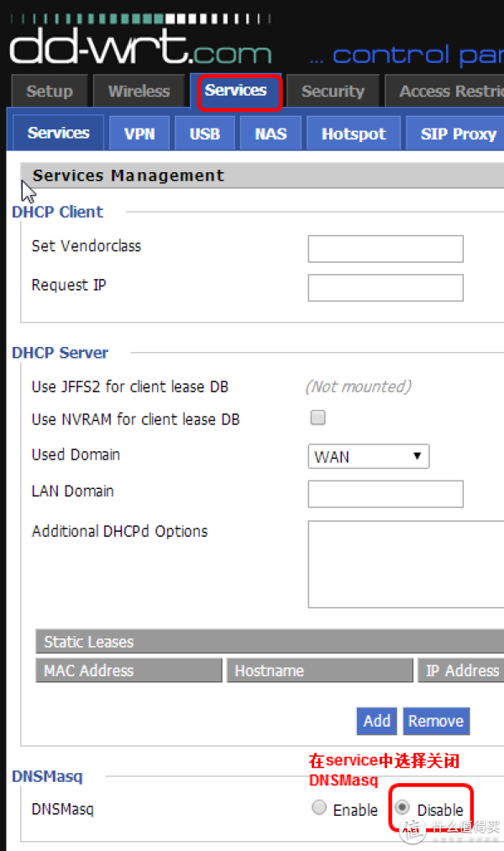Click the Hostname column header

tap(320, 670)
